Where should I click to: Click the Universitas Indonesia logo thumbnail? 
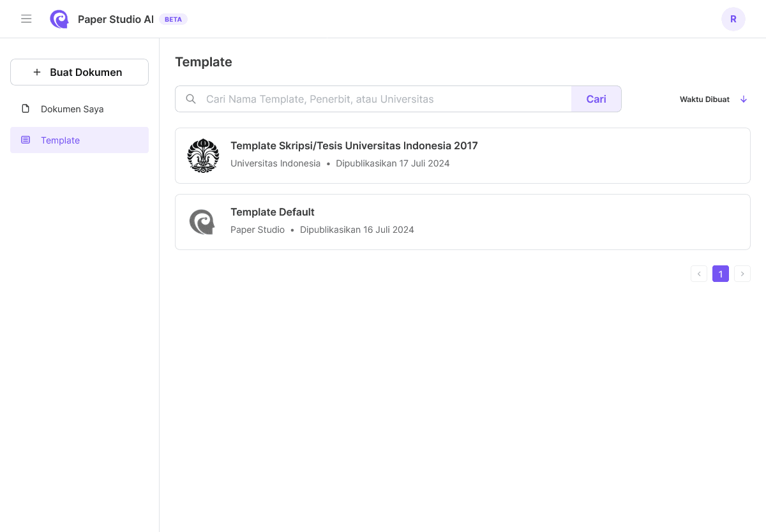[x=203, y=156]
